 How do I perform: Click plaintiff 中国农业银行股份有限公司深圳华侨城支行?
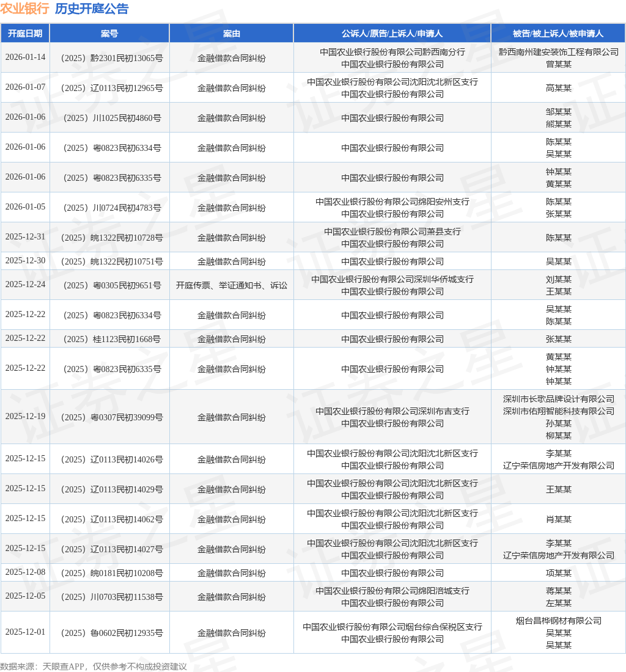[x=392, y=279]
